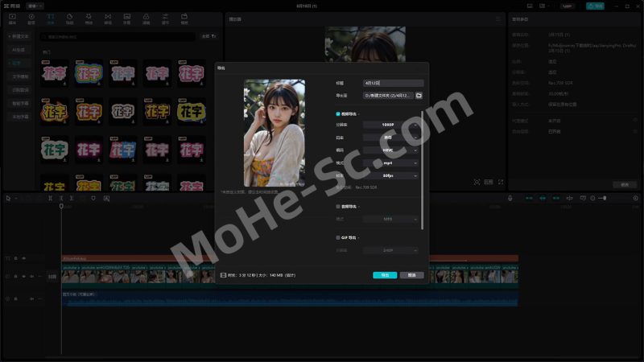Open the Effects tab icon

point(89,19)
